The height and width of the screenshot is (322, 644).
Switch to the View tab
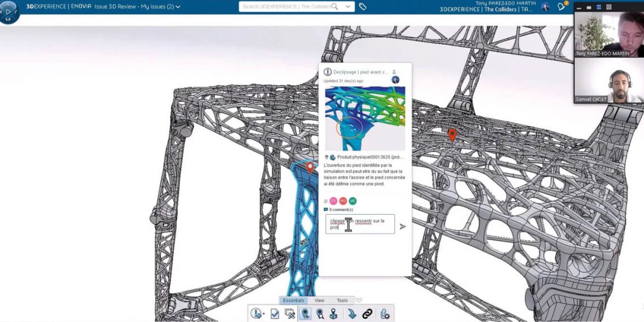[319, 301]
